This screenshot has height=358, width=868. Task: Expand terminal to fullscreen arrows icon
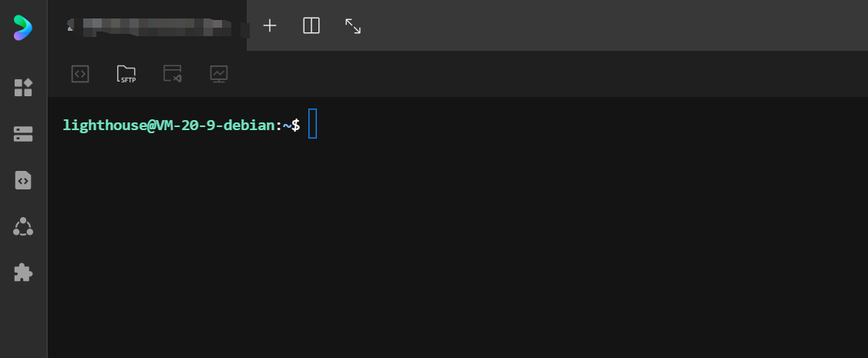[353, 26]
